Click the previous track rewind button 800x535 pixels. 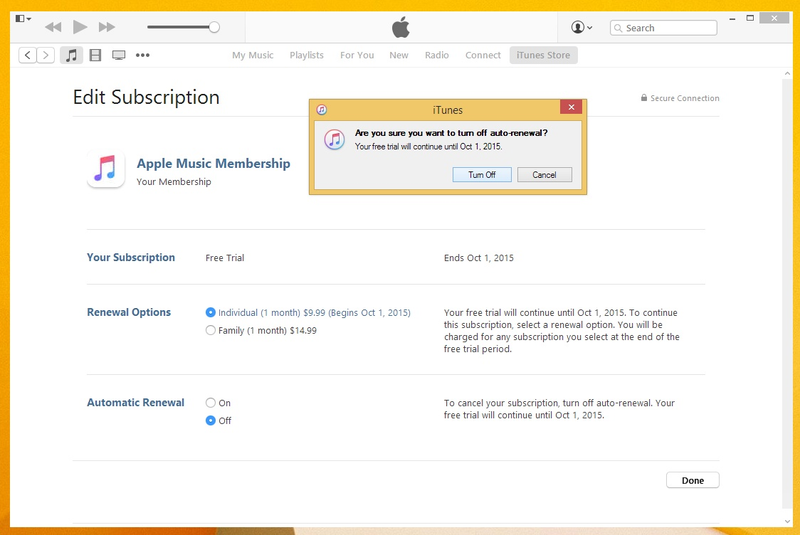point(53,27)
